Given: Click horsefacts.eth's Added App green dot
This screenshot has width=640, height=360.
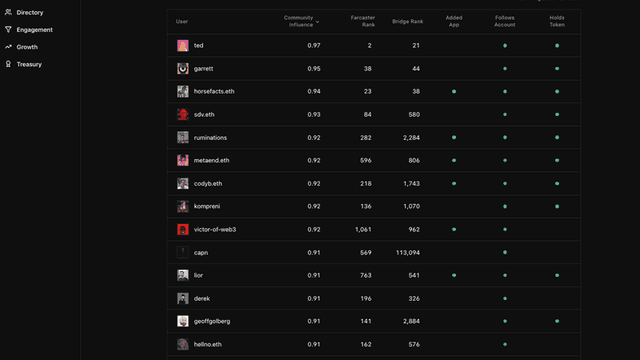Looking at the screenshot, I should (x=454, y=91).
